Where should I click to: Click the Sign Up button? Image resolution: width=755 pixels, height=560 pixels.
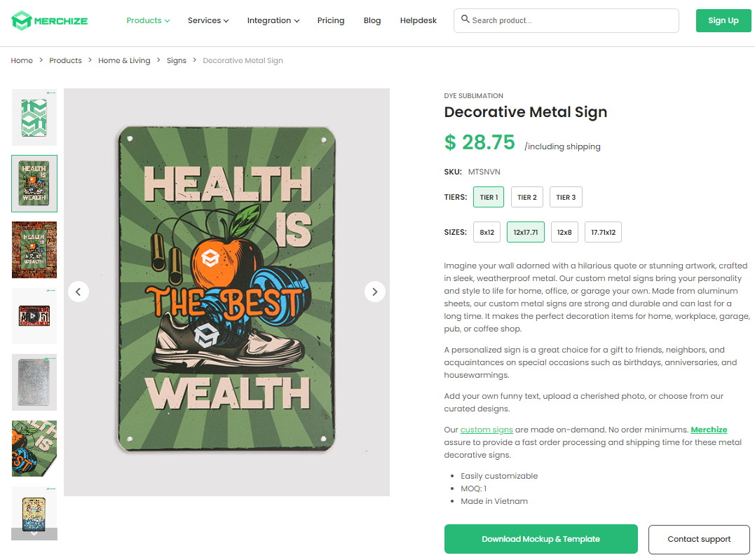723,20
